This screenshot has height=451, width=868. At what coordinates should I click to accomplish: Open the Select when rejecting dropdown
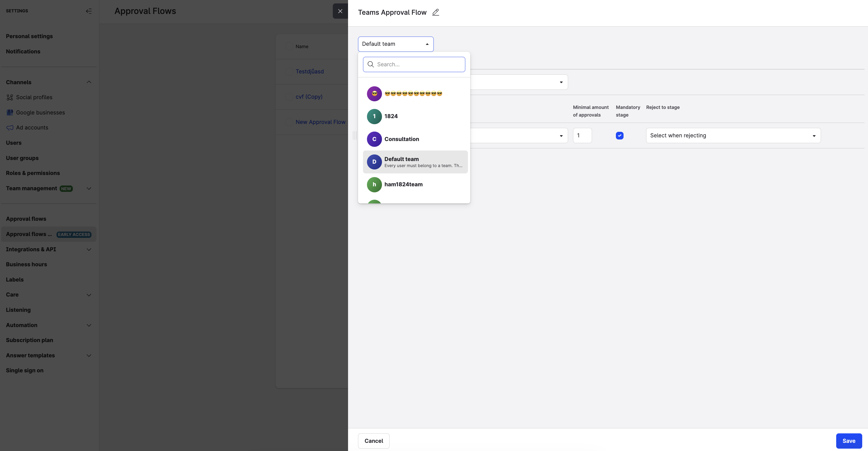[733, 136]
